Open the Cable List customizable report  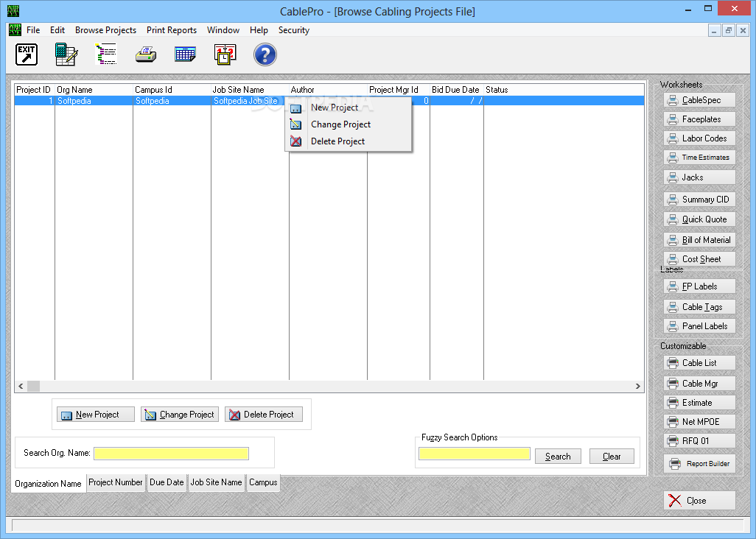click(x=699, y=363)
